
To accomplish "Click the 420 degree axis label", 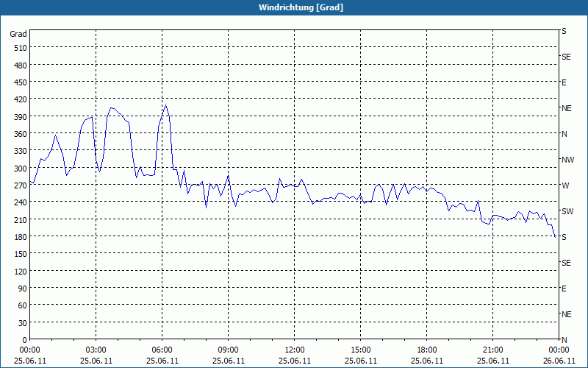I will click(21, 99).
